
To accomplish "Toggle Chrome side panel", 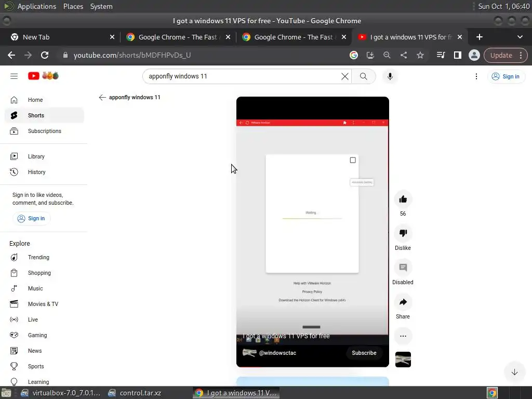I will (x=457, y=55).
